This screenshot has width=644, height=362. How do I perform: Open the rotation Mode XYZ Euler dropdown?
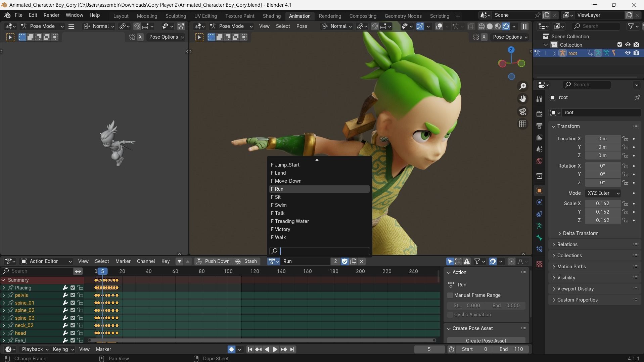pos(603,193)
